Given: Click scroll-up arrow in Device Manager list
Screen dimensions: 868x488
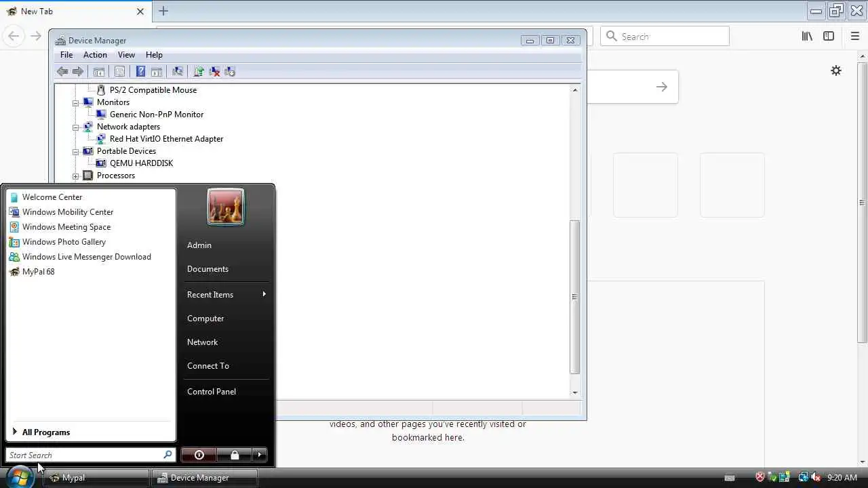Looking at the screenshot, I should 575,90.
